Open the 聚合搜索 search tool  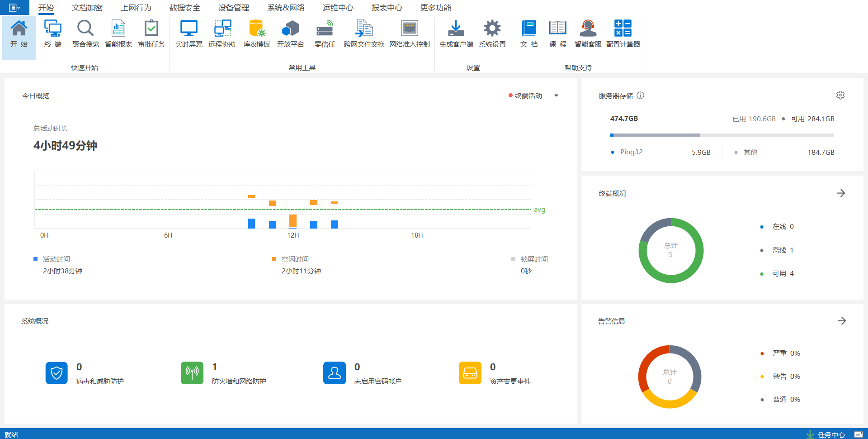click(85, 33)
